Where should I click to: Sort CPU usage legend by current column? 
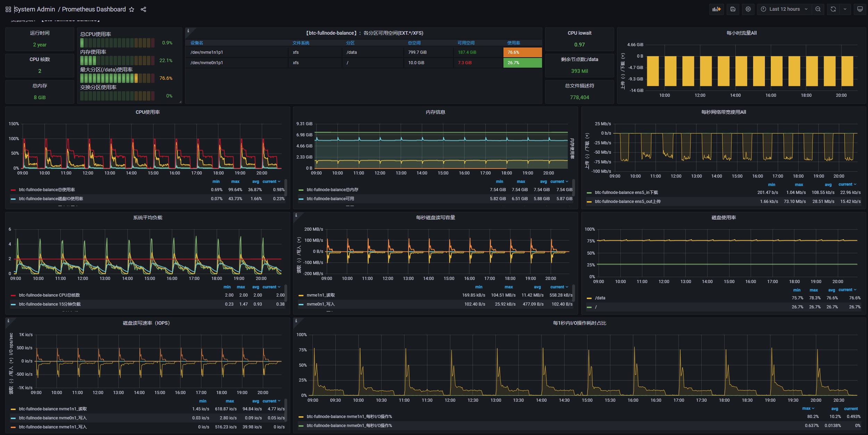click(271, 181)
